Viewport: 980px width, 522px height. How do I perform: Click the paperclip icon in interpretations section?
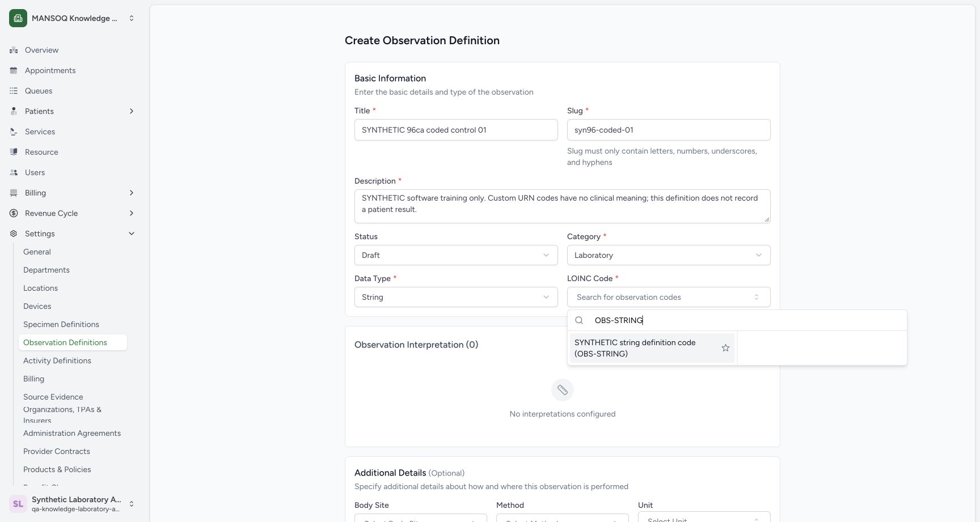point(563,390)
